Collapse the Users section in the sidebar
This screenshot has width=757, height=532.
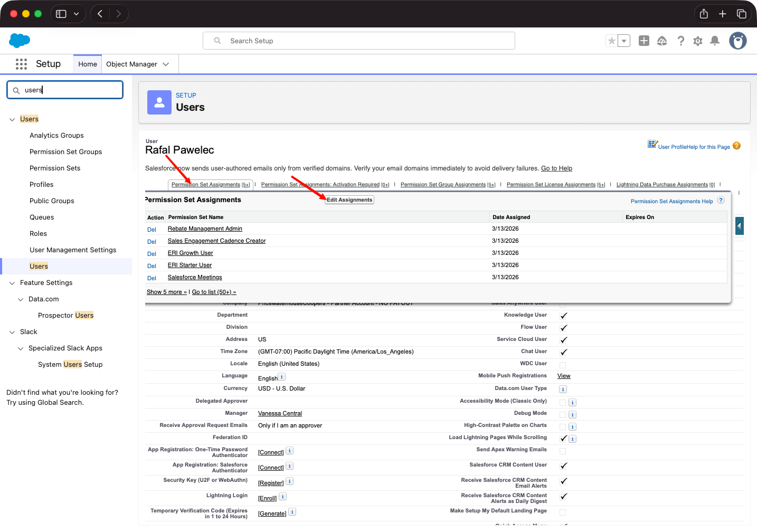12,119
